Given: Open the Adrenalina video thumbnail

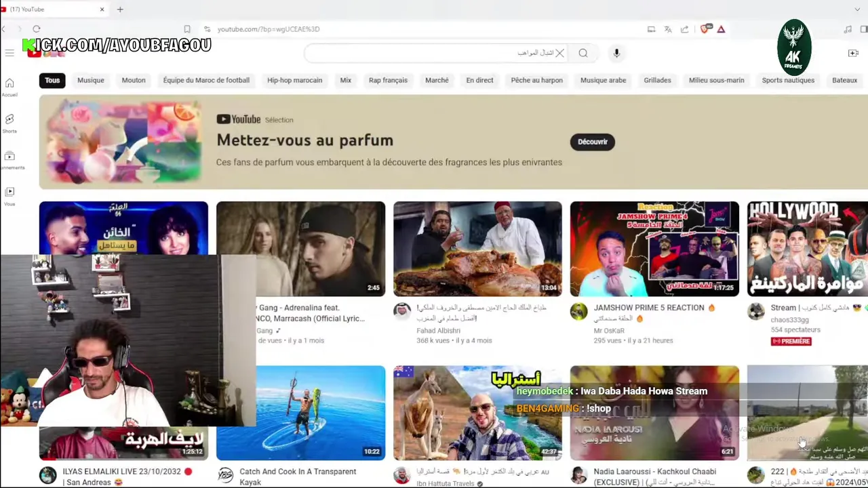Looking at the screenshot, I should pos(300,249).
